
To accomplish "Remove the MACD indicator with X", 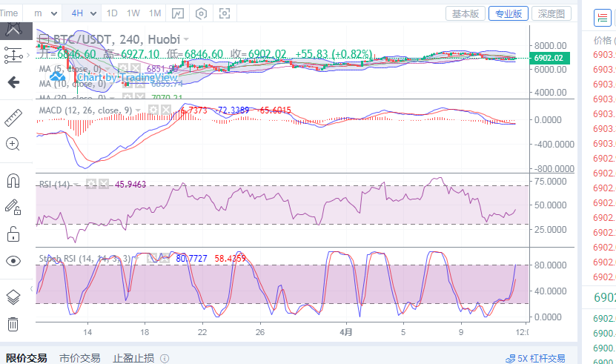I will (166, 110).
